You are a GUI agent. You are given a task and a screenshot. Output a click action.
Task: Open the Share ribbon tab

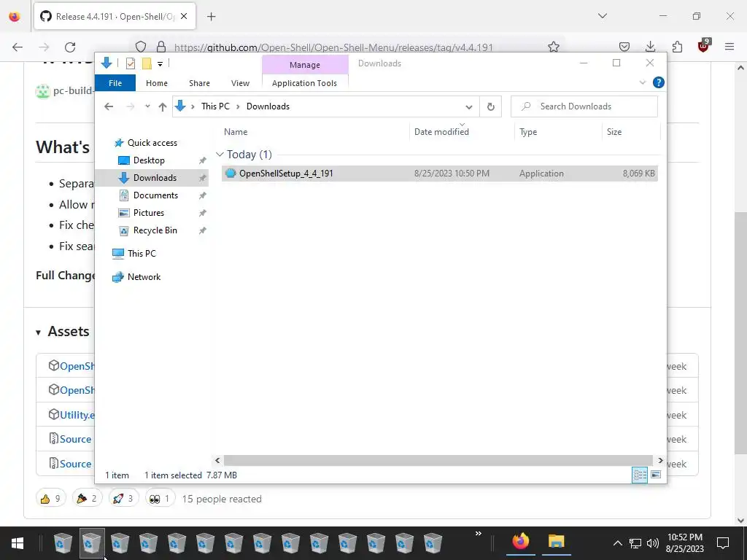tap(199, 83)
